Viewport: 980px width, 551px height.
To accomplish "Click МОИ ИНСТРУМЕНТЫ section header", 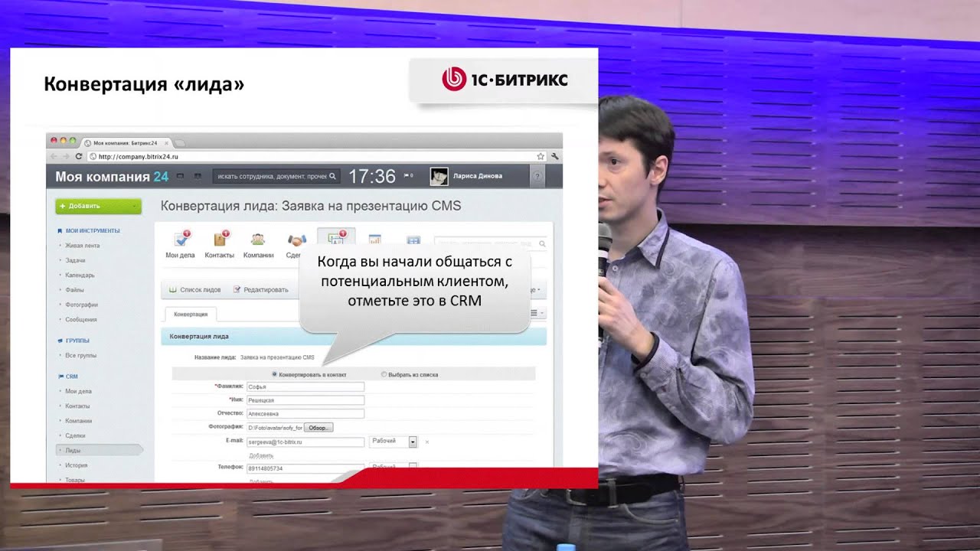I will pos(93,230).
